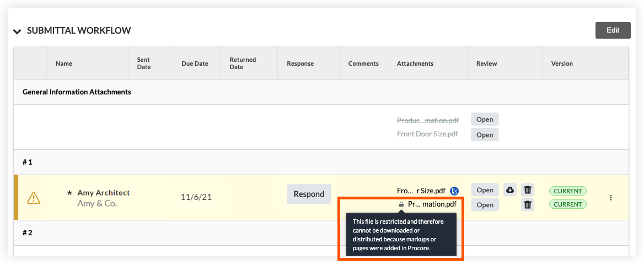Click the Name column header

pos(63,64)
